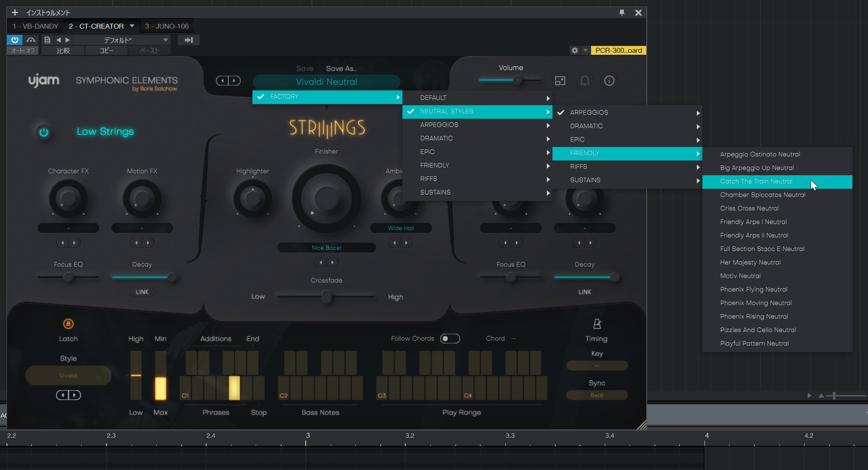Step to previous Style
The width and height of the screenshot is (868, 470).
coord(63,395)
